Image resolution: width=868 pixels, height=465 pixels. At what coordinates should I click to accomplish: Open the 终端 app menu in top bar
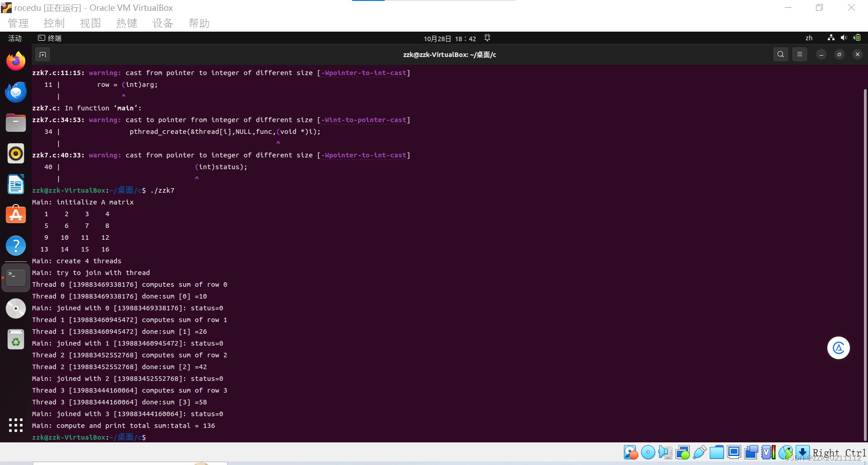click(50, 38)
